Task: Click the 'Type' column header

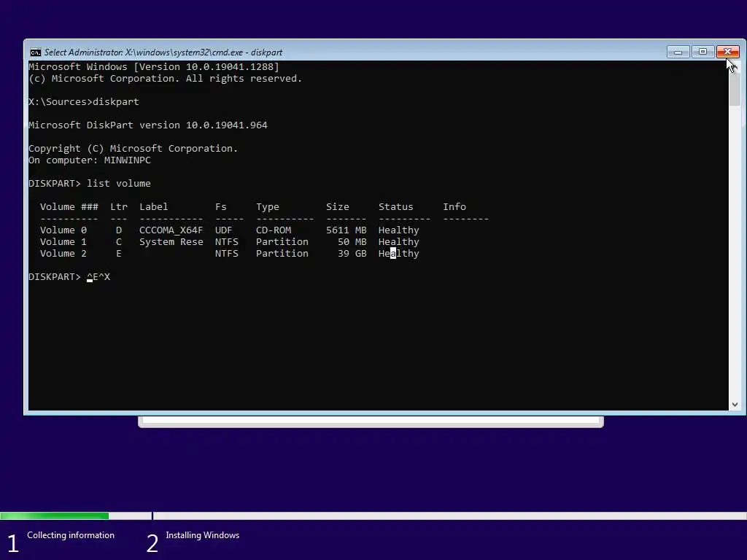Action: (x=267, y=206)
